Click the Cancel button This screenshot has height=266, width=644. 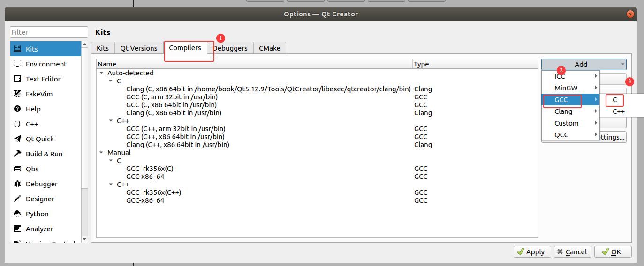click(573, 251)
